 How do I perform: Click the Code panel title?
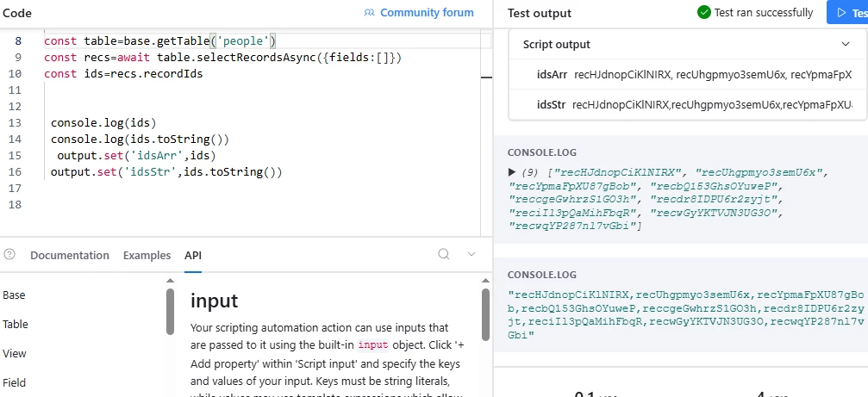[17, 13]
